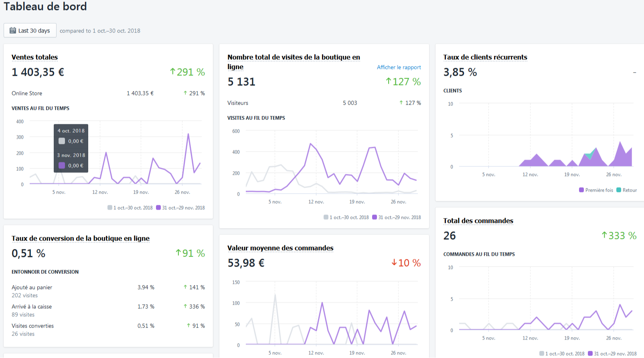Click the Valeur moyenne des commandes title

pyautogui.click(x=280, y=248)
